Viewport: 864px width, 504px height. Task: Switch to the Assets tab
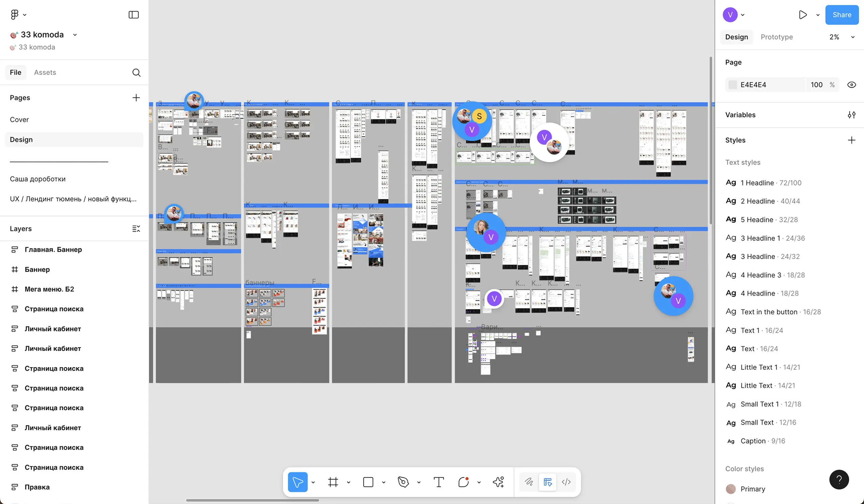click(45, 72)
